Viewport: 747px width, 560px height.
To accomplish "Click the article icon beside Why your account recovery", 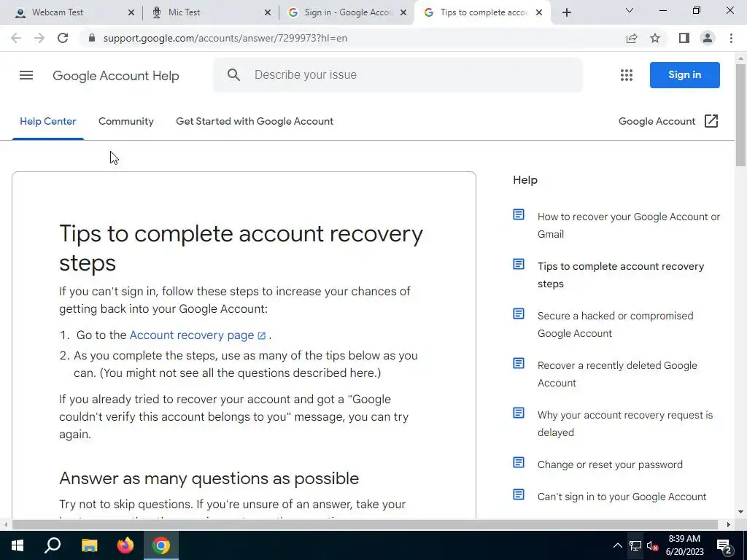I will point(519,413).
